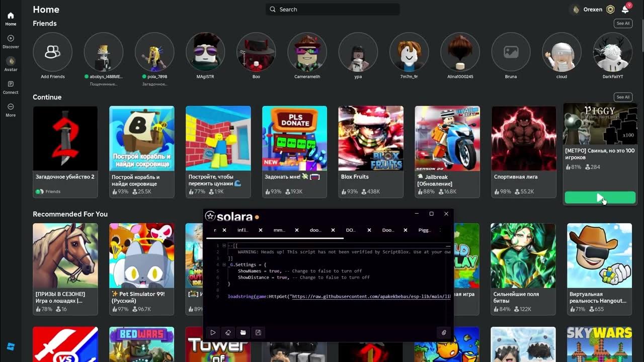The width and height of the screenshot is (644, 362).
Task: Open a script file via Solara's folder icon
Action: (243, 332)
